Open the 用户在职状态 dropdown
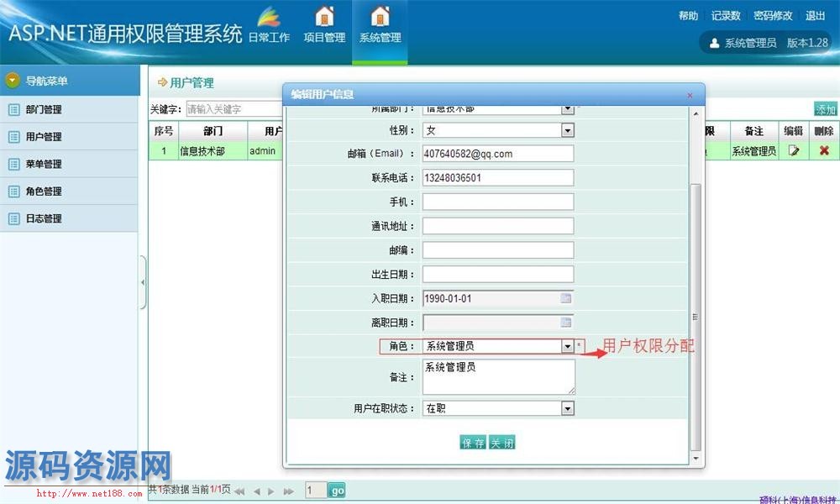This screenshot has height=504, width=840. tap(567, 409)
